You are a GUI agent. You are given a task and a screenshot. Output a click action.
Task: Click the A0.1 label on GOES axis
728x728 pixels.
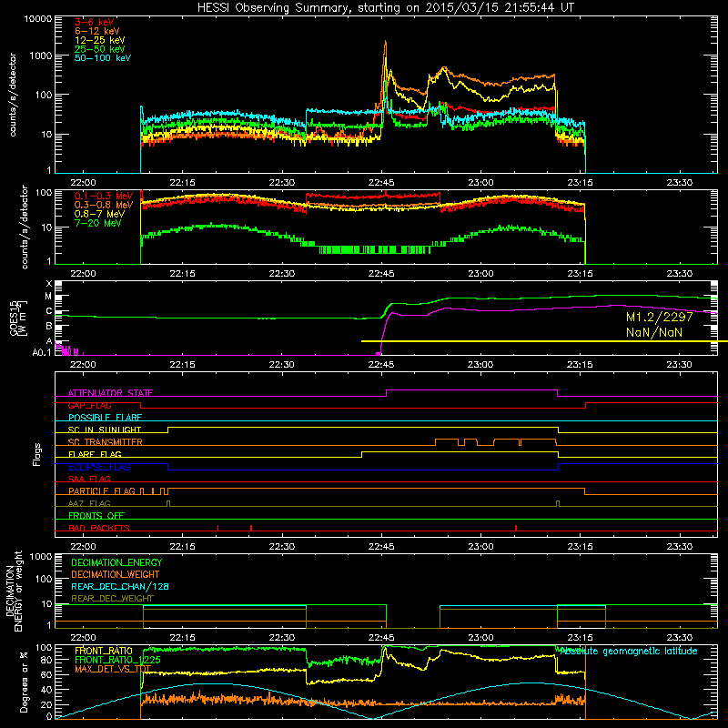[42, 353]
